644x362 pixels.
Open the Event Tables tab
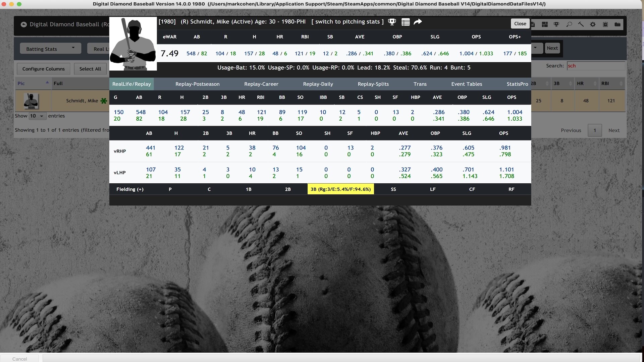tap(466, 84)
